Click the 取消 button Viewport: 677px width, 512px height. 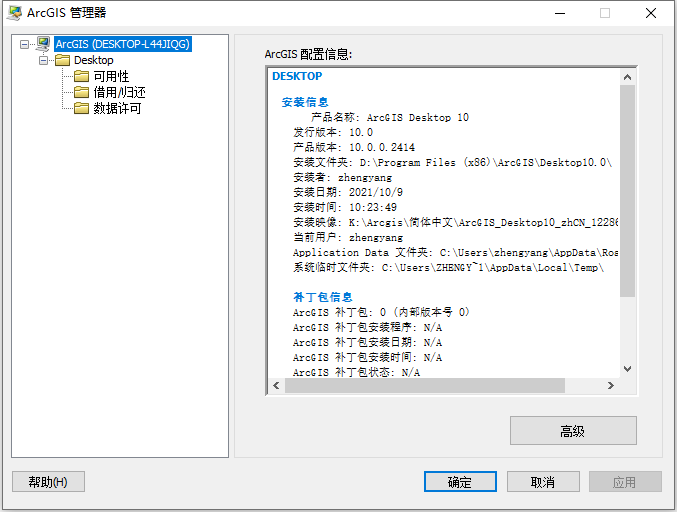point(543,481)
